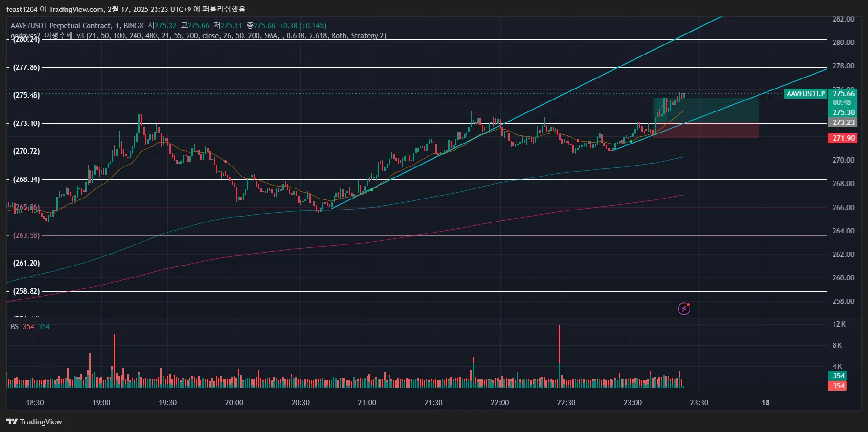Click the low value 저275.11
The width and height of the screenshot is (868, 432).
tap(228, 26)
